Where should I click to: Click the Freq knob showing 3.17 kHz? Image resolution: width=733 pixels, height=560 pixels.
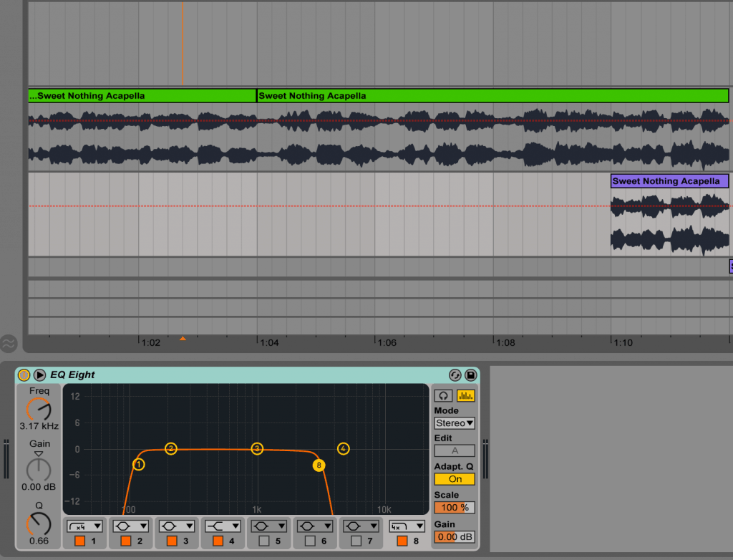(39, 409)
